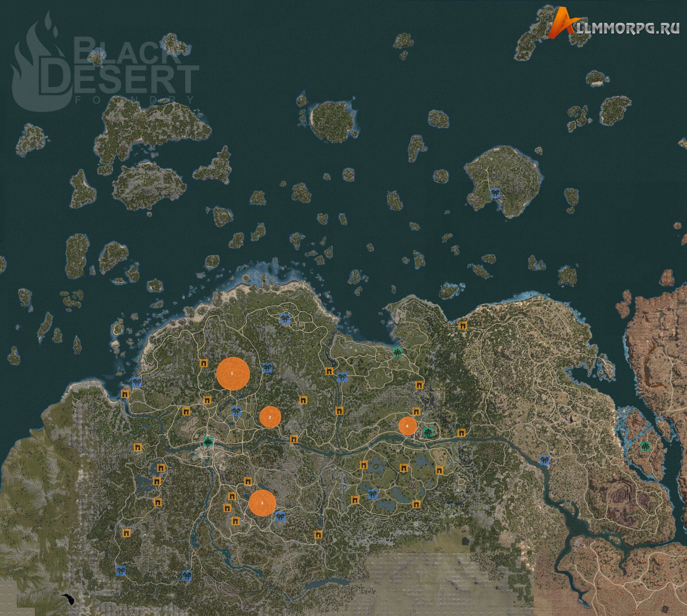Click blue village icon just lower-right of circle 3
687x616 pixels.
tap(280, 517)
